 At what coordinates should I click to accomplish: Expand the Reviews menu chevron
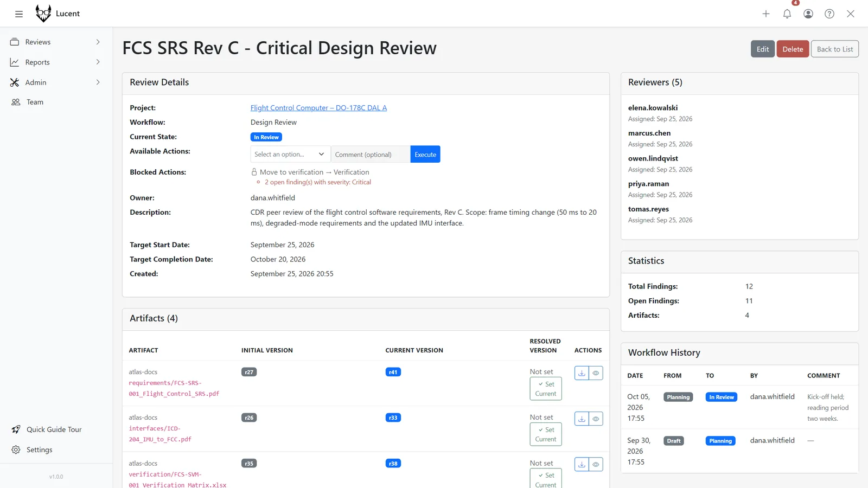[98, 42]
